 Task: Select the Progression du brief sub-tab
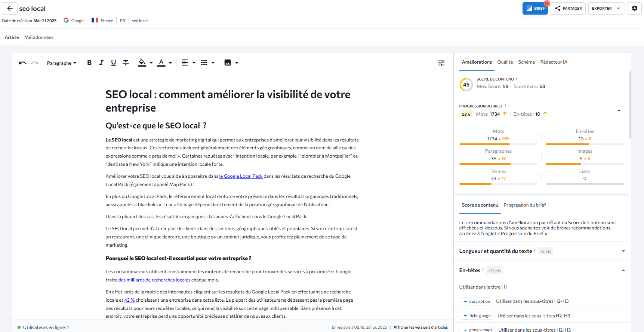coord(525,205)
